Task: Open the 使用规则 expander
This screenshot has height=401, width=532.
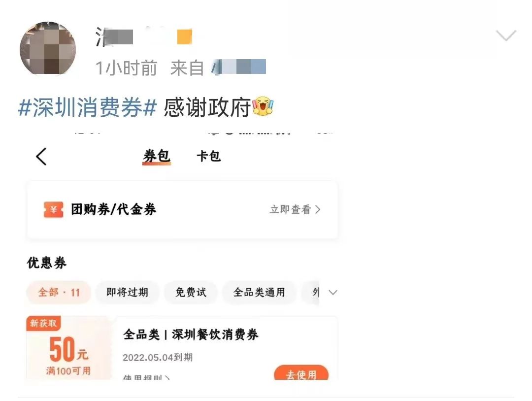Action: point(146,377)
